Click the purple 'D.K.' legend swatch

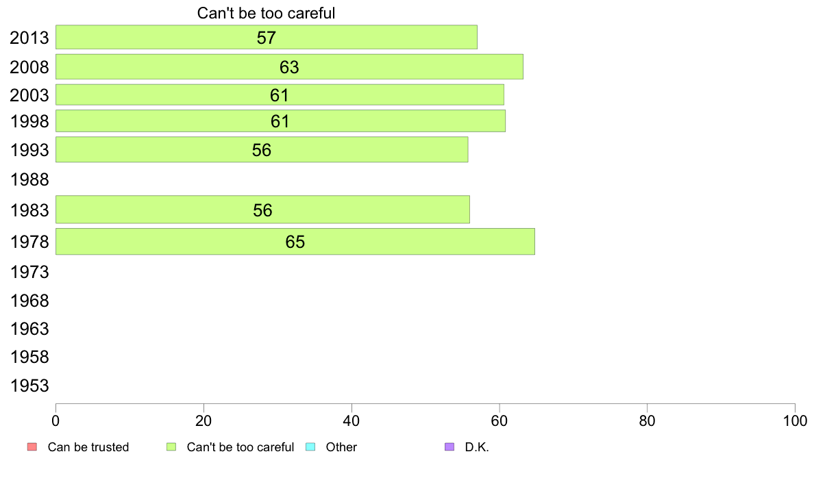tap(449, 447)
